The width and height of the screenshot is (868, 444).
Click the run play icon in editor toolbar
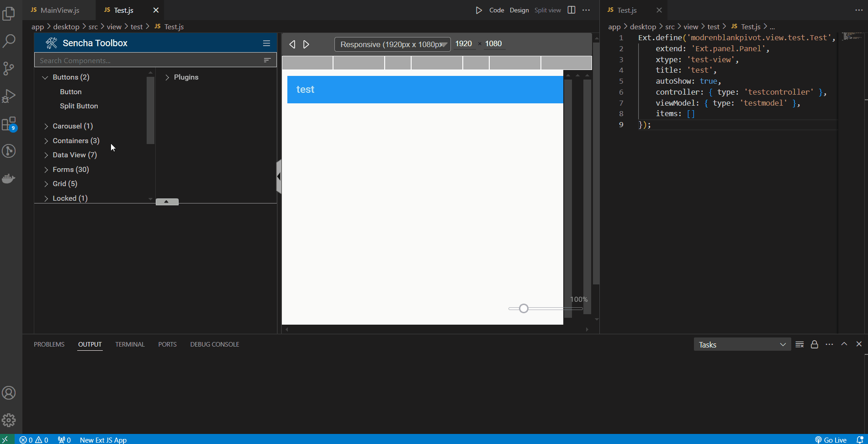479,10
